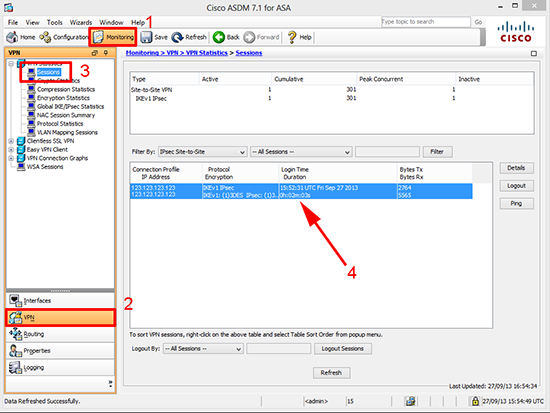Click the Sessions breadcrumb link
Image resolution: width=550 pixels, height=413 pixels.
[x=249, y=53]
